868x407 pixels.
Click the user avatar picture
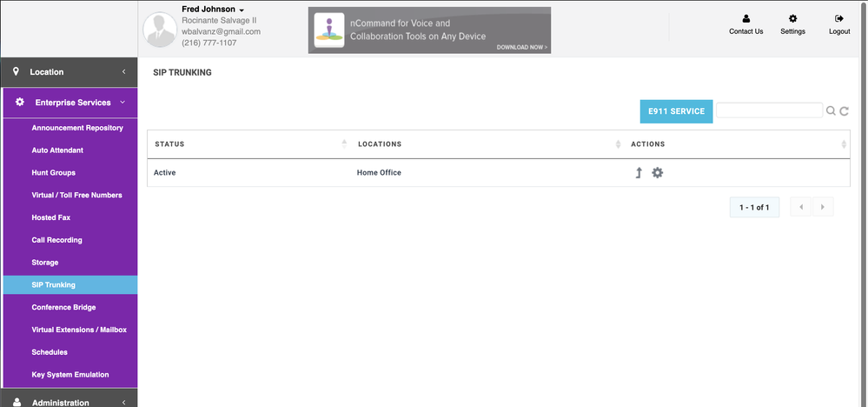coord(160,29)
